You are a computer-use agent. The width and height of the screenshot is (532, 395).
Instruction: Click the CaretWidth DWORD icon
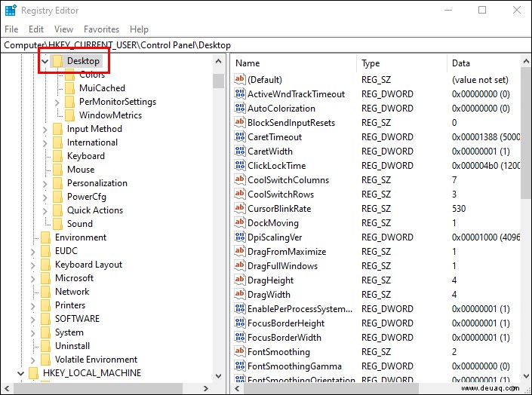[x=239, y=151]
